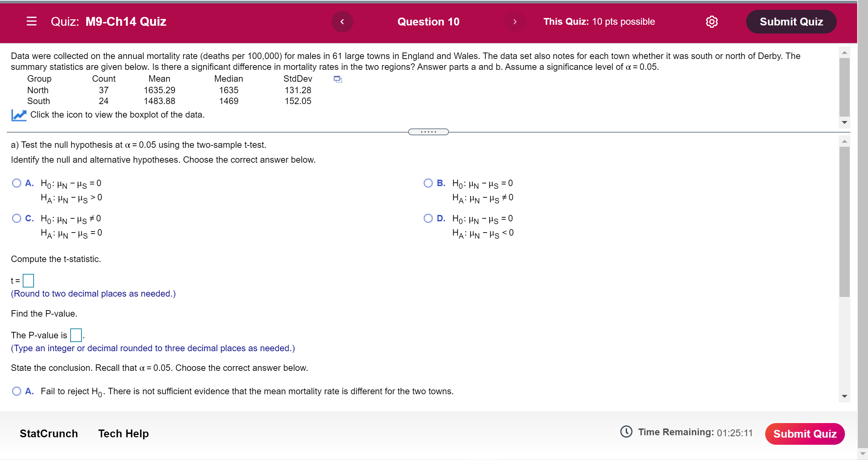Go to previous question arrow

[x=342, y=22]
